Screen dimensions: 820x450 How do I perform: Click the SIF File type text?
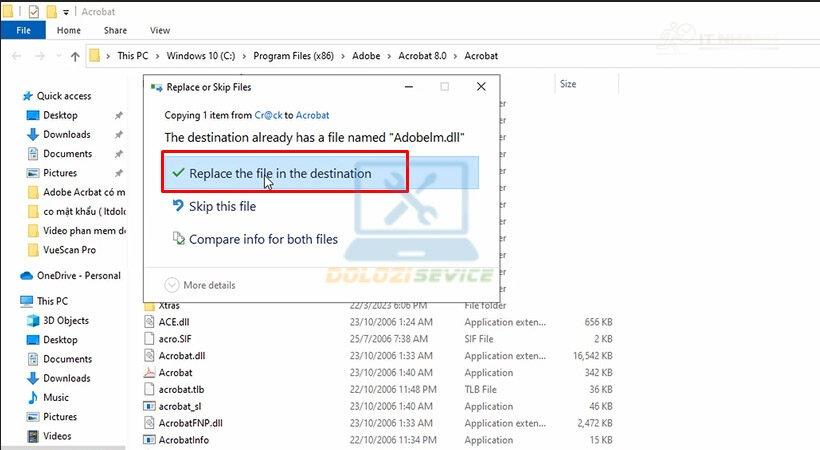[479, 339]
